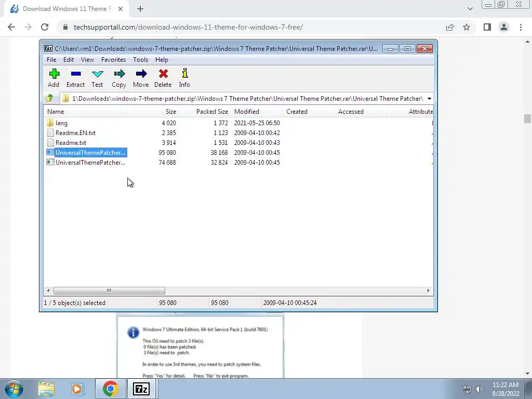Share this page icon in Chrome
This screenshot has height=399, width=532.
point(450,27)
